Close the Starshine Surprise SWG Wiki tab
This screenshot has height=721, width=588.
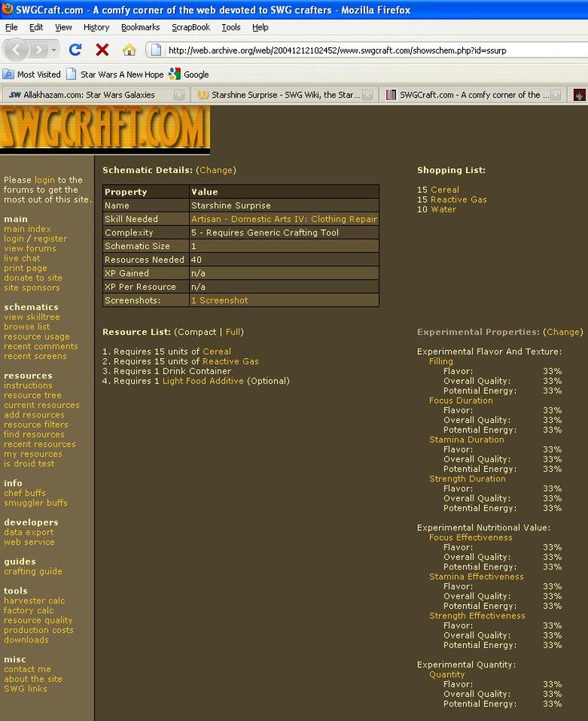point(367,95)
